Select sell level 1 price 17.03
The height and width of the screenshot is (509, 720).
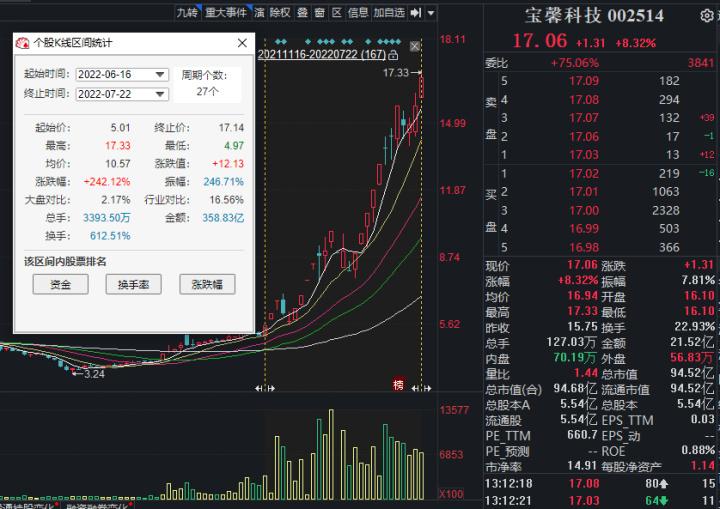(x=584, y=155)
